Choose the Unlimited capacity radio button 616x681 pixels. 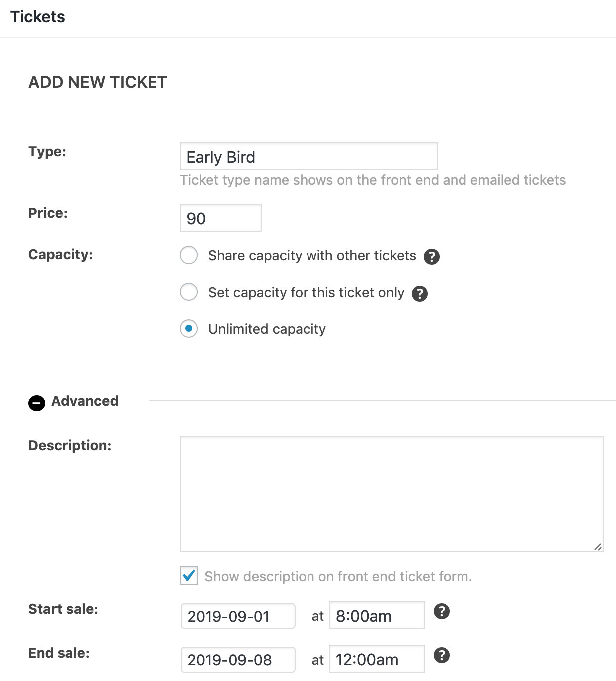pos(189,329)
